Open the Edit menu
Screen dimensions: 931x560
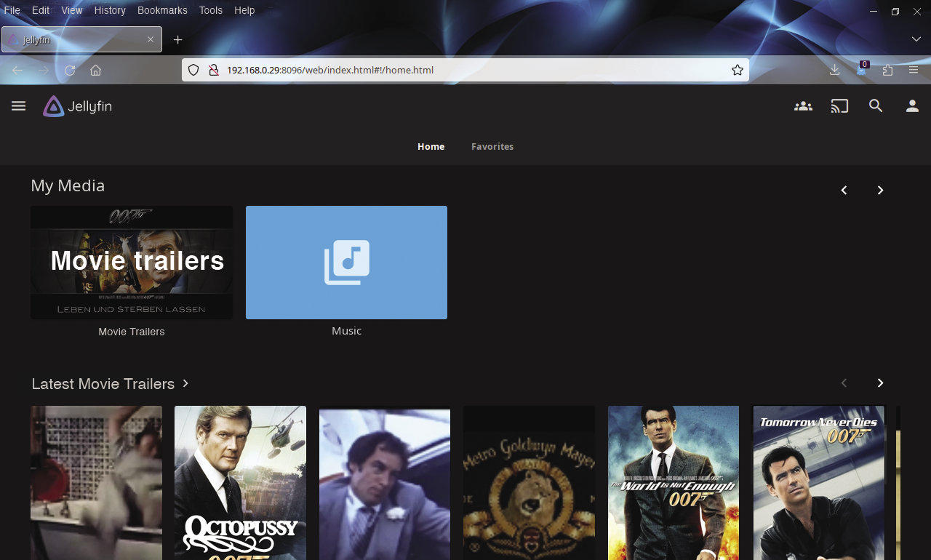(41, 10)
